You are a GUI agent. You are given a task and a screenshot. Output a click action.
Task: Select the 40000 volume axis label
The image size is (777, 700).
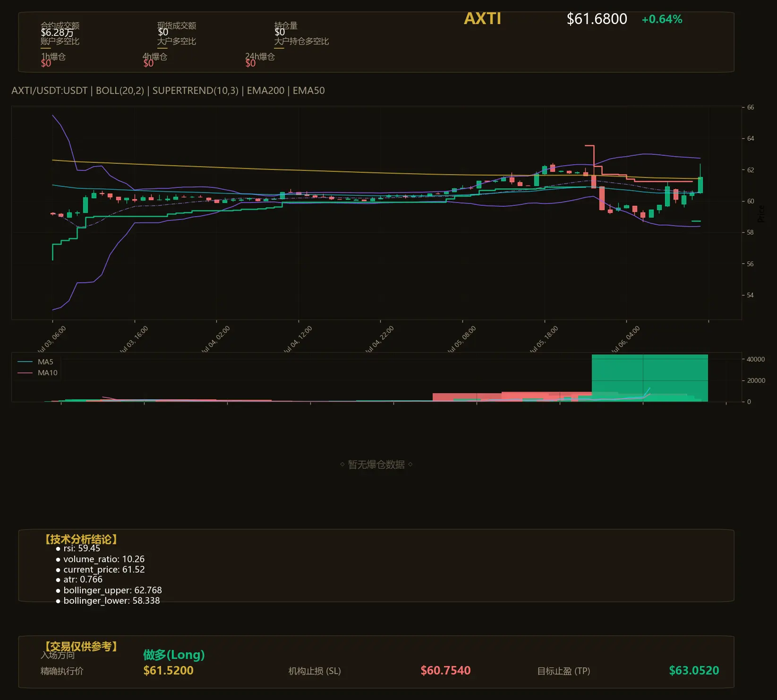point(756,359)
